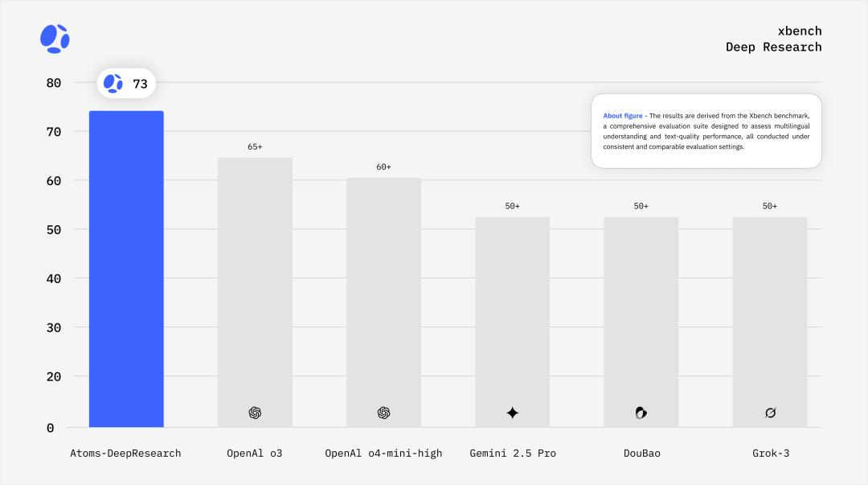Click the 73 score badge

coord(140,84)
